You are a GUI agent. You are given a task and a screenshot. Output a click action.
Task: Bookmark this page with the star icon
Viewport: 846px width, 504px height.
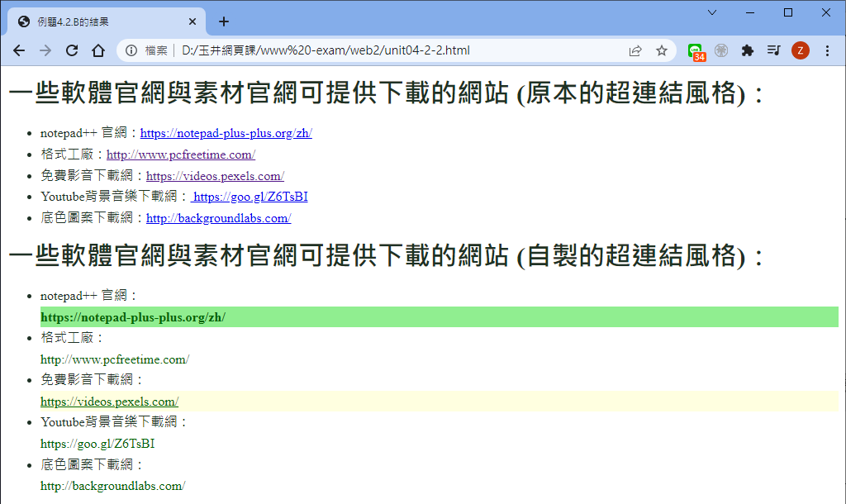[662, 50]
